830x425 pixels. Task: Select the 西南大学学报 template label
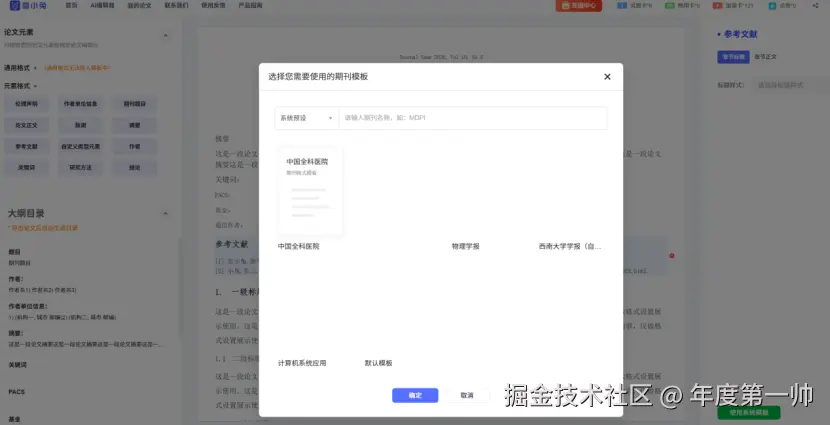(570, 247)
